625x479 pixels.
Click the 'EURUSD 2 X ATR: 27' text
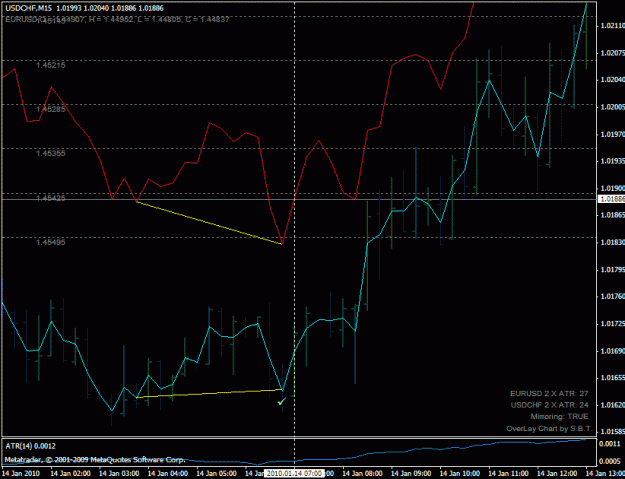pos(549,393)
